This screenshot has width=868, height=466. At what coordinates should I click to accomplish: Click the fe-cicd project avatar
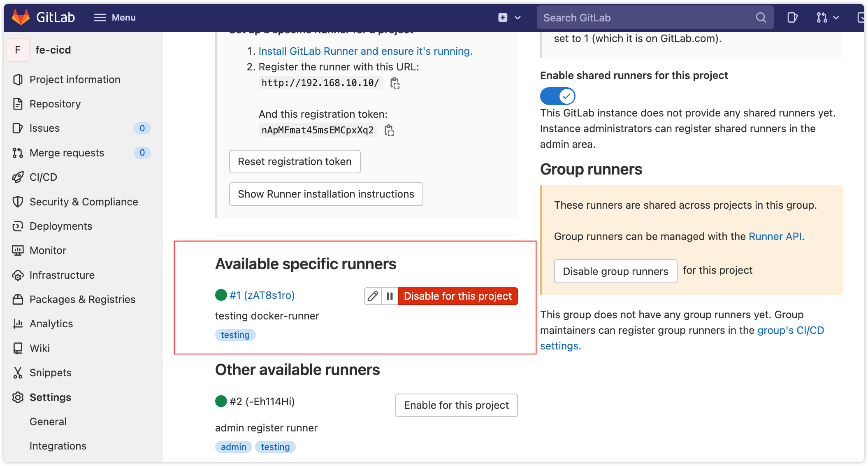18,50
